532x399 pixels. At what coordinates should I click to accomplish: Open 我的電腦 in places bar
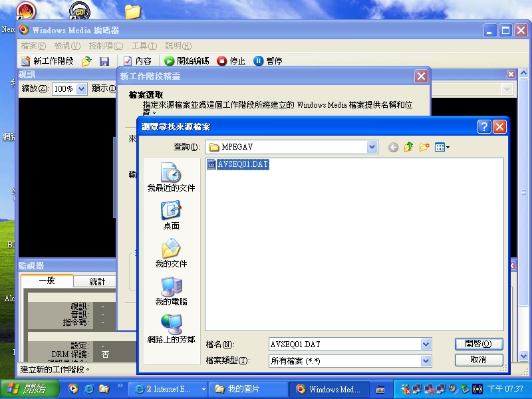coord(171,291)
